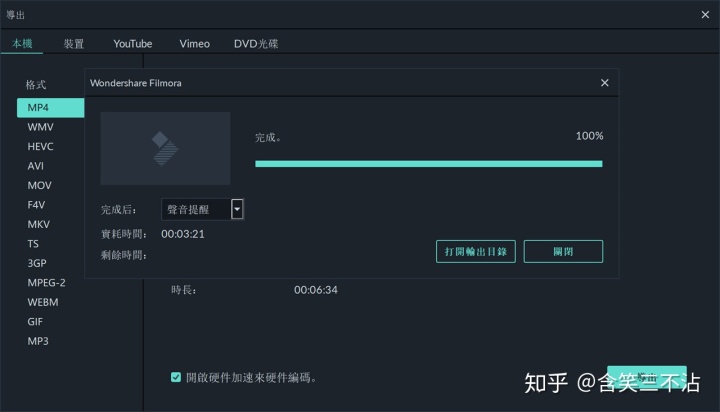Image resolution: width=720 pixels, height=412 pixels.
Task: Choose MP3 audio format
Action: pos(38,341)
